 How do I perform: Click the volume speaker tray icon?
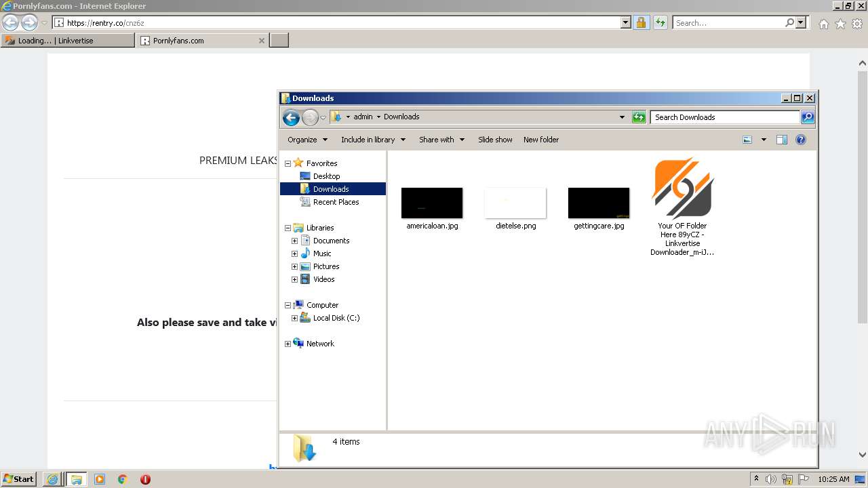771,479
